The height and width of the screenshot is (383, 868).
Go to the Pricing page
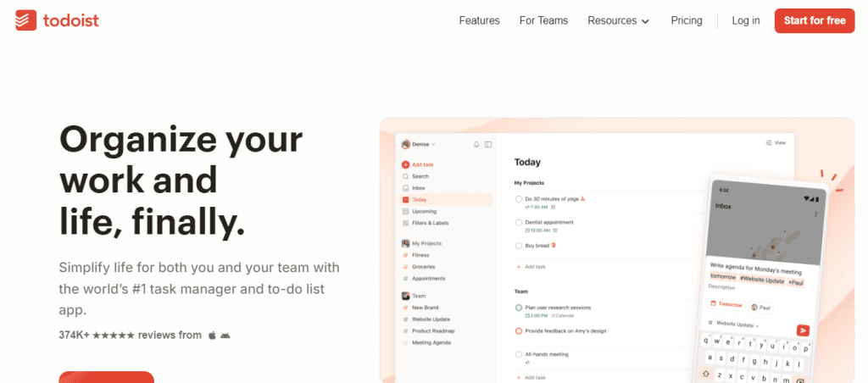pyautogui.click(x=686, y=20)
